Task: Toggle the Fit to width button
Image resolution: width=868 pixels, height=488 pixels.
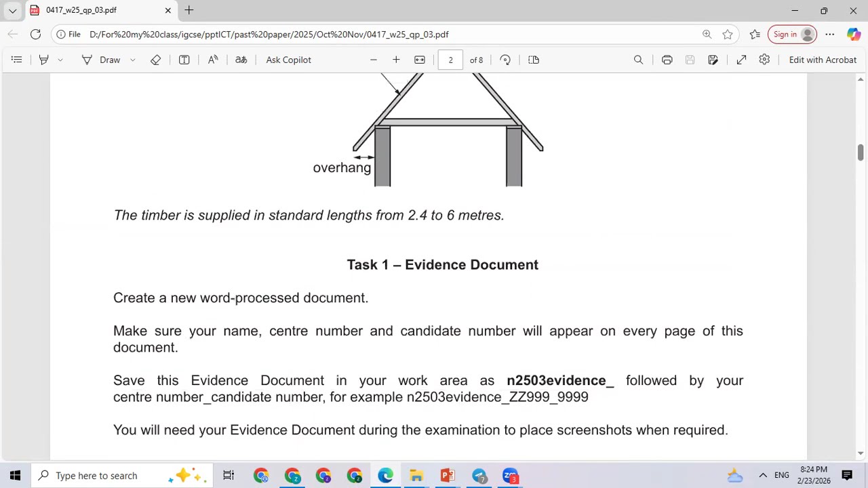Action: click(x=420, y=60)
